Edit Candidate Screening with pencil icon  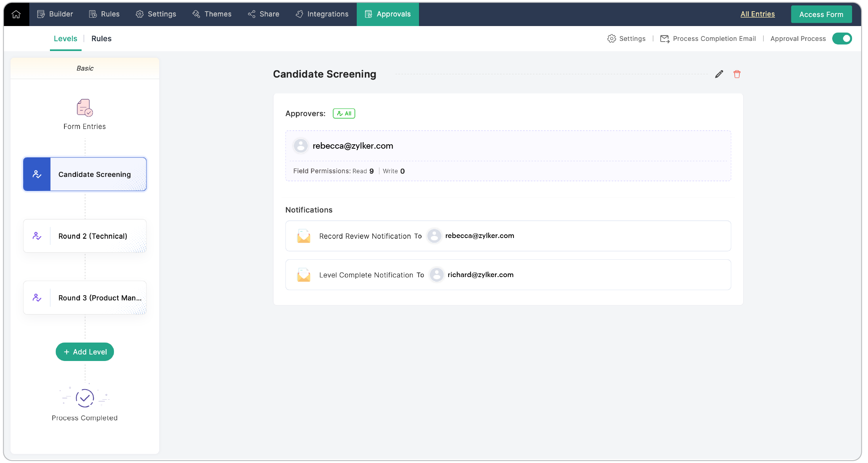(x=719, y=74)
